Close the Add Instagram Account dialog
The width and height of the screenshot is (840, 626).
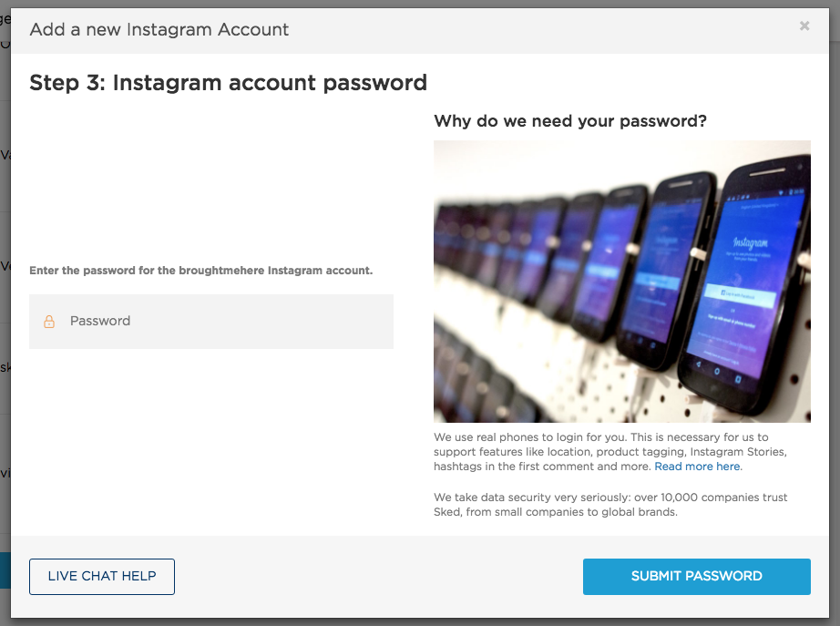pyautogui.click(x=804, y=26)
